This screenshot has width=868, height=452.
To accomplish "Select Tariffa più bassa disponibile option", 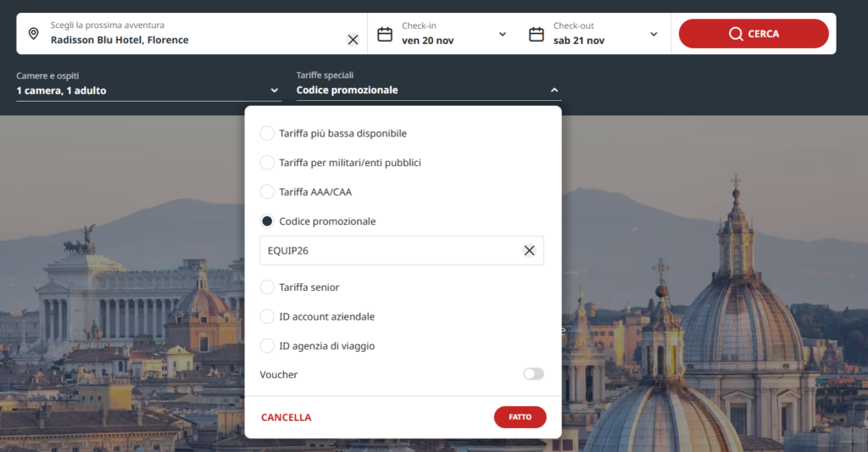I will [267, 133].
